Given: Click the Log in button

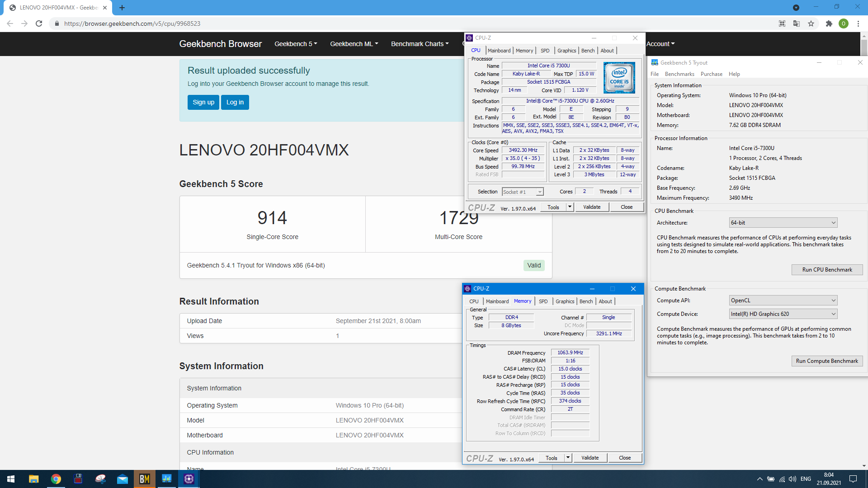Looking at the screenshot, I should [x=235, y=102].
